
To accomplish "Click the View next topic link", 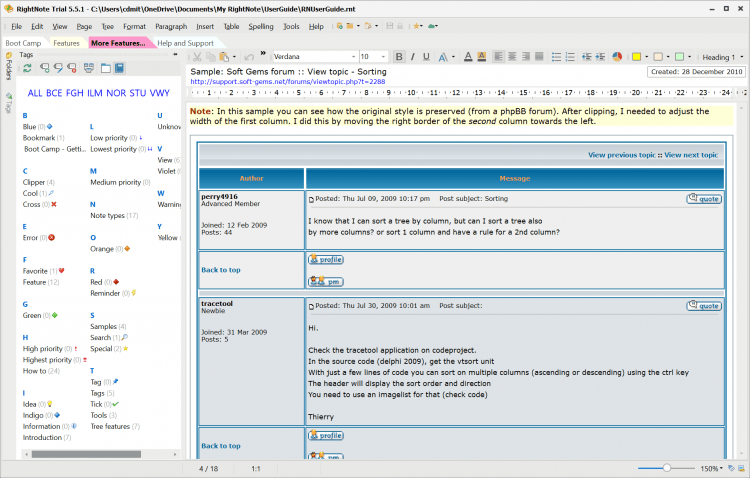I will click(692, 156).
